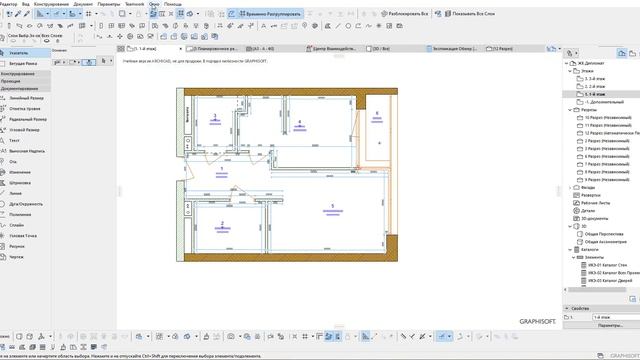
Task: Open the Teamwork menu
Action: click(x=135, y=4)
